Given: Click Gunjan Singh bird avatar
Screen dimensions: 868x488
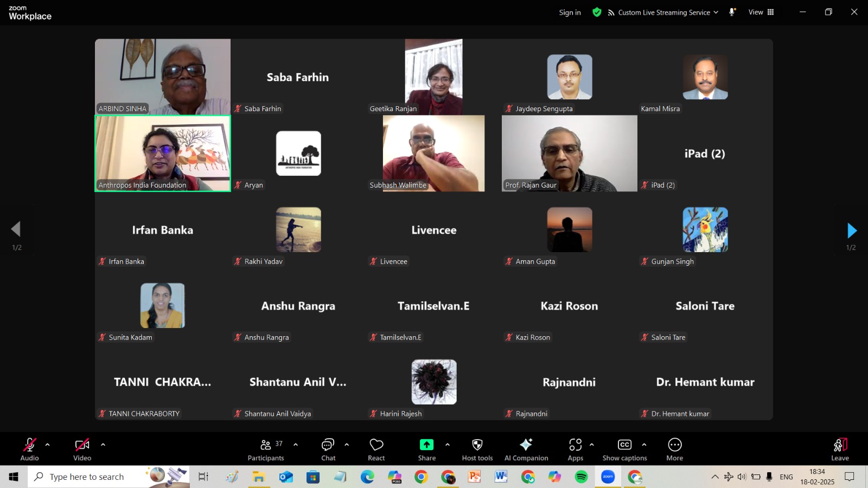Looking at the screenshot, I should pos(705,229).
